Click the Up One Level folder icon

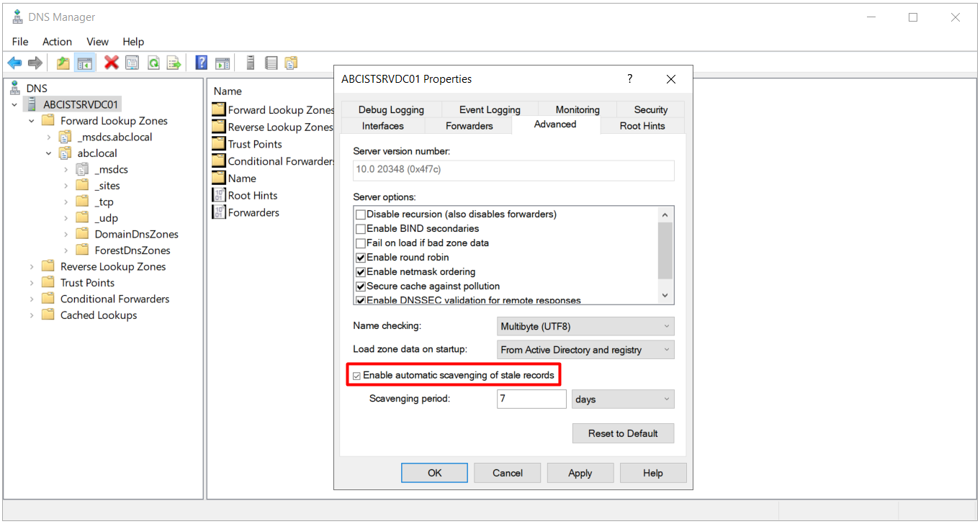63,63
